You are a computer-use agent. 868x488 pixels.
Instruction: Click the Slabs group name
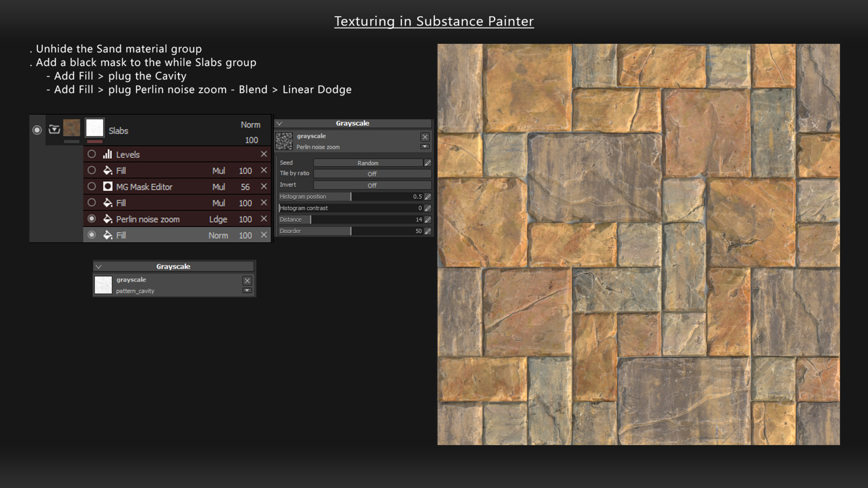pos(118,131)
